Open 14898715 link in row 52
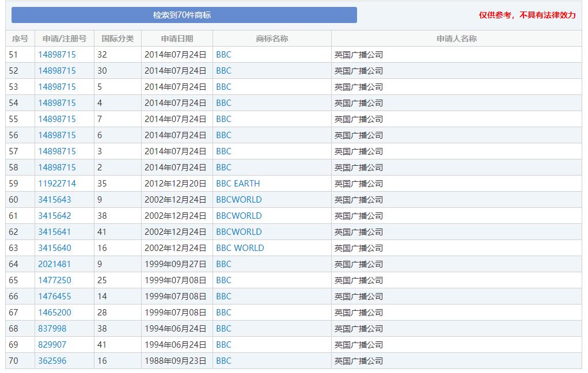This screenshot has height=373, width=588. (57, 70)
